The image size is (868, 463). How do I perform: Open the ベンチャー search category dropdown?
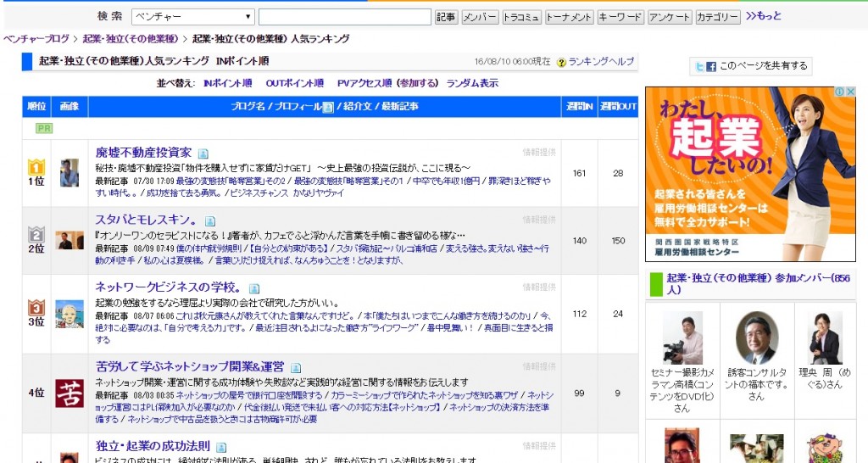(x=192, y=16)
